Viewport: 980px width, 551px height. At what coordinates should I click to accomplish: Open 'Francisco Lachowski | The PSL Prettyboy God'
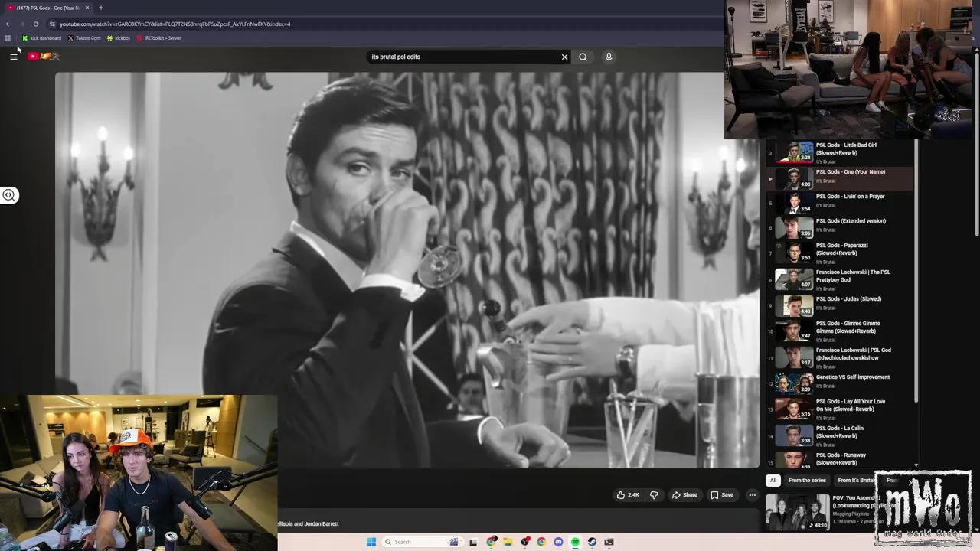coord(840,279)
